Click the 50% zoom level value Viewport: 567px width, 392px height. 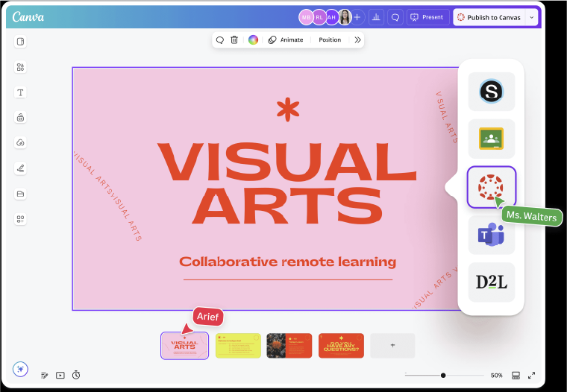pos(496,376)
